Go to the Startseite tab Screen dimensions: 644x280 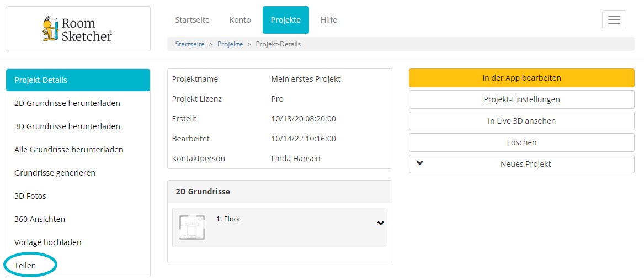(x=192, y=20)
